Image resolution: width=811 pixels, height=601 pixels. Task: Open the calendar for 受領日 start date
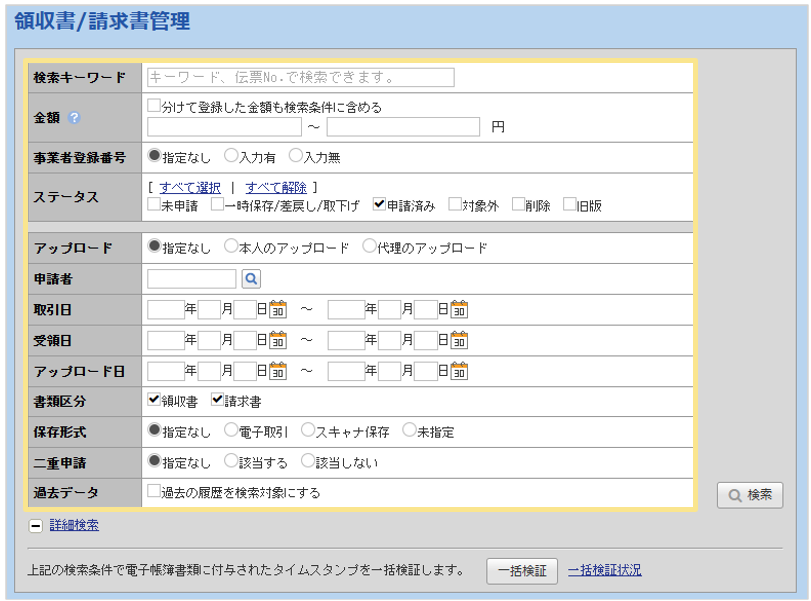pyautogui.click(x=278, y=340)
